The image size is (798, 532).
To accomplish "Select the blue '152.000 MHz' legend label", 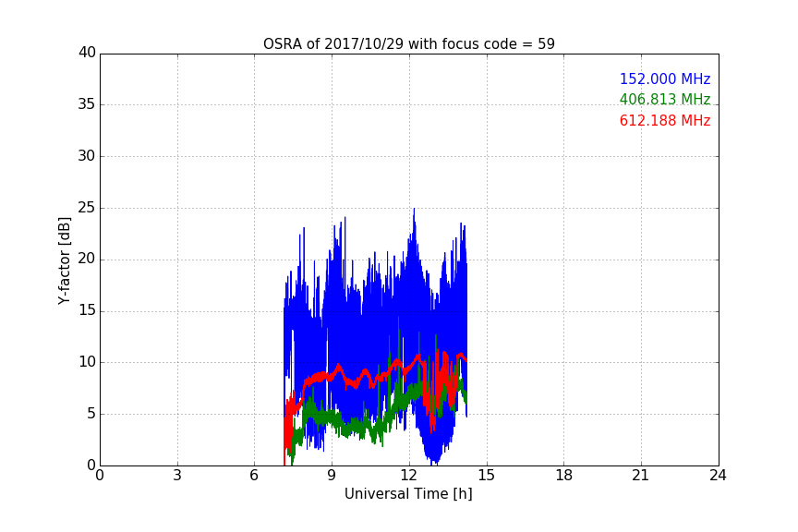I will click(x=665, y=79).
